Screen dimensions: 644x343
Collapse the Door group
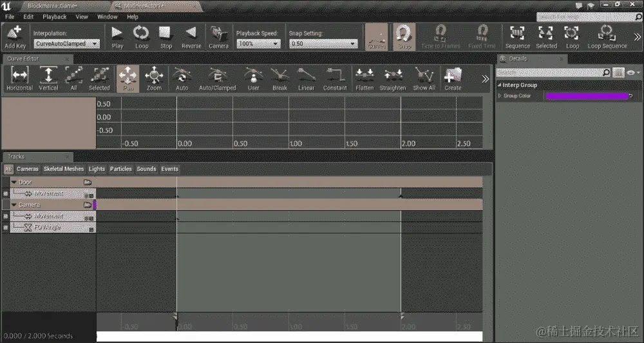point(14,182)
